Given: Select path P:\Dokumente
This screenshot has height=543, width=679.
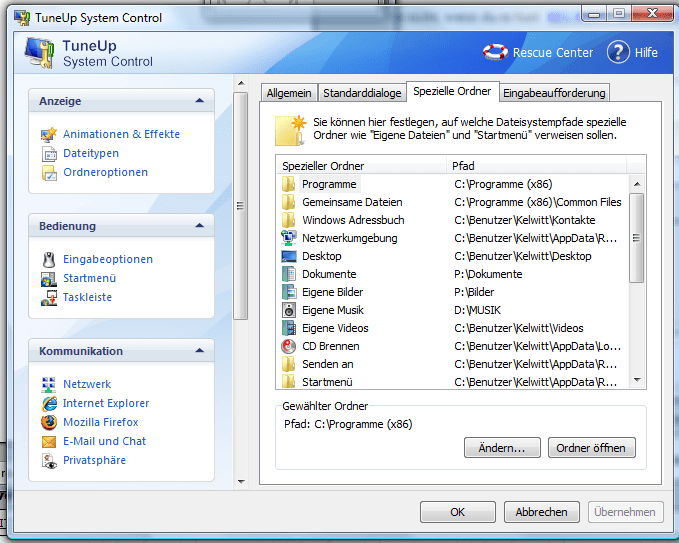Looking at the screenshot, I should coord(488,274).
